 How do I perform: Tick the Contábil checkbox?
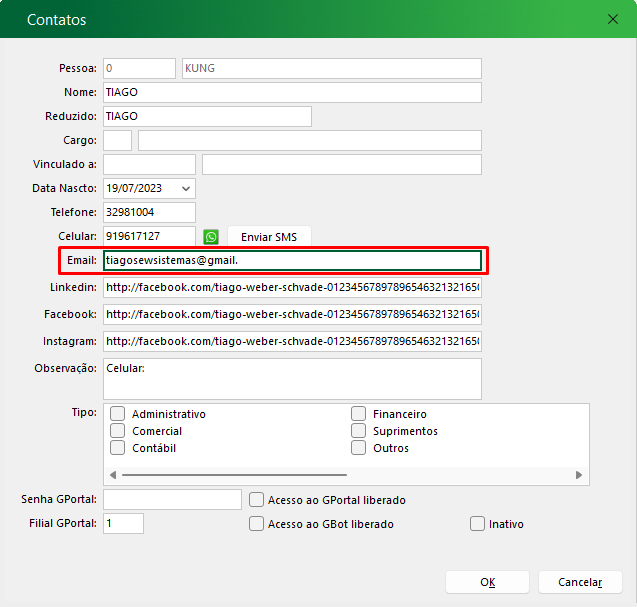(x=118, y=448)
